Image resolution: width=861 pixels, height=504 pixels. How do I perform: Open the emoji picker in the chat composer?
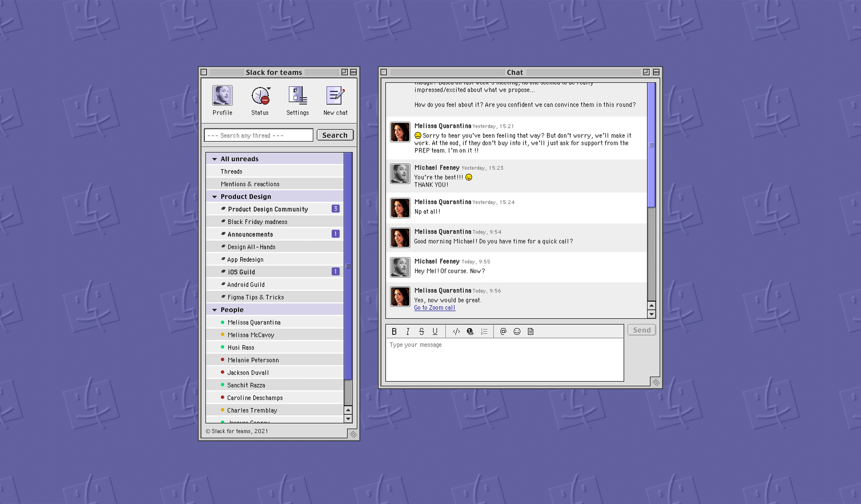click(x=517, y=331)
